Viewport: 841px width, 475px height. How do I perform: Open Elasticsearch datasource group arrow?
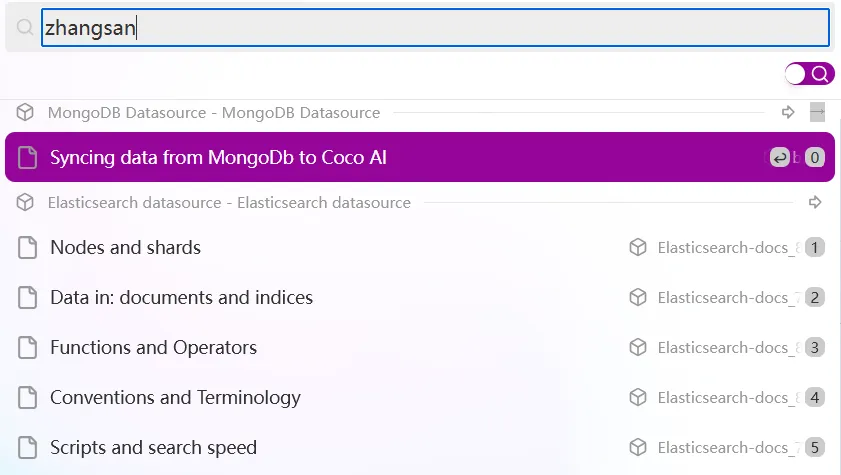[x=815, y=203]
